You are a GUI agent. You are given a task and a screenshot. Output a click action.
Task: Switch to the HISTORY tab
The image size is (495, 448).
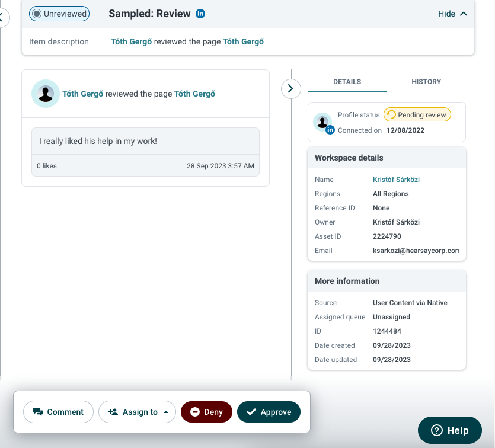[426, 82]
